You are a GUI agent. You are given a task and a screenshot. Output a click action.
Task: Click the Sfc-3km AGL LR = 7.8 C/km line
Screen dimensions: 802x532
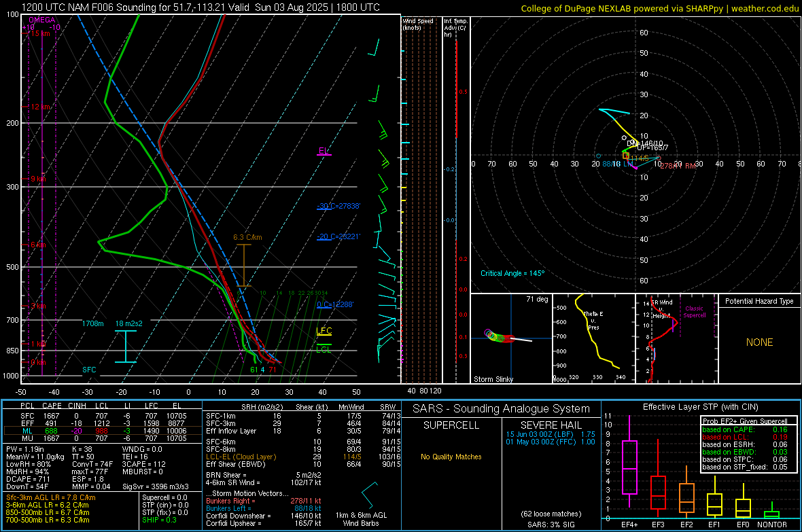tap(51, 497)
